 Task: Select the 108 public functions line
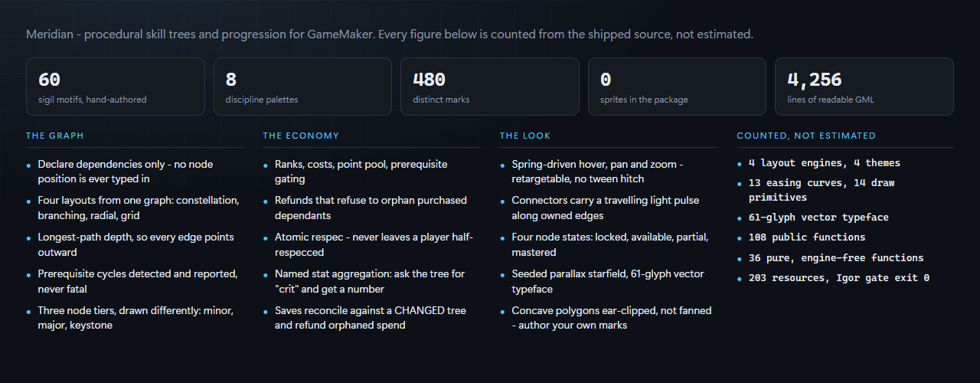(x=807, y=237)
